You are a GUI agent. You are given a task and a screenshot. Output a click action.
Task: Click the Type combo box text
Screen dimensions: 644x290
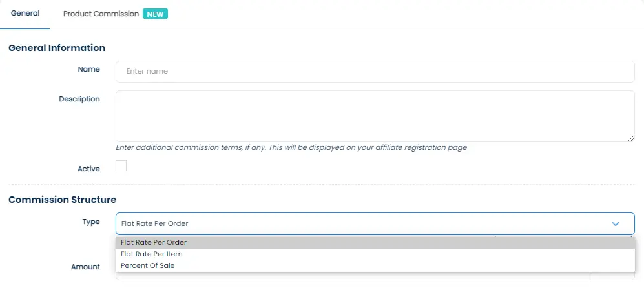click(155, 224)
